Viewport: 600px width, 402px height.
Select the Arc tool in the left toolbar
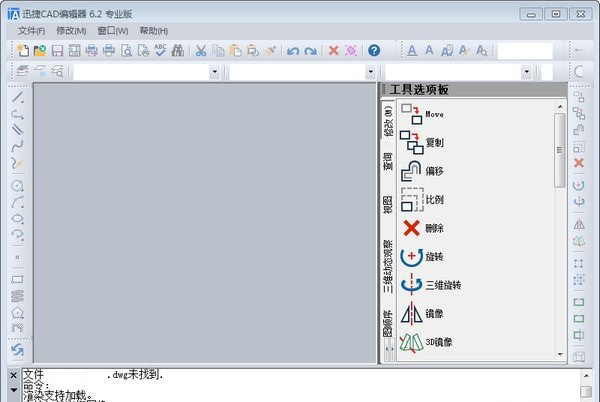(17, 202)
